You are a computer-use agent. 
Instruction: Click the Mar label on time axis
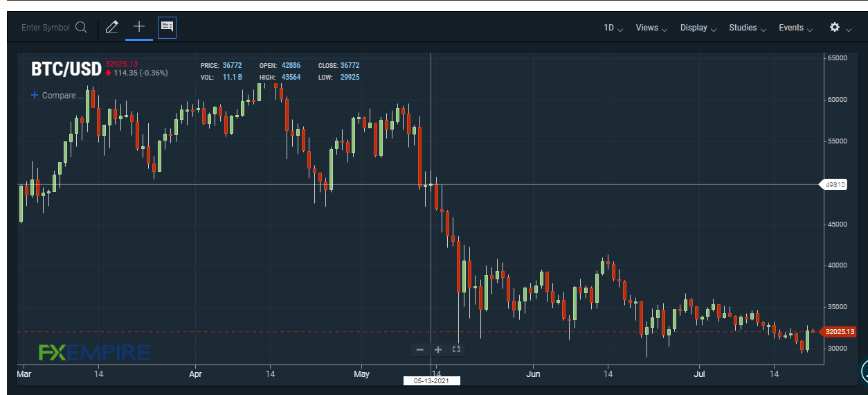click(x=24, y=374)
